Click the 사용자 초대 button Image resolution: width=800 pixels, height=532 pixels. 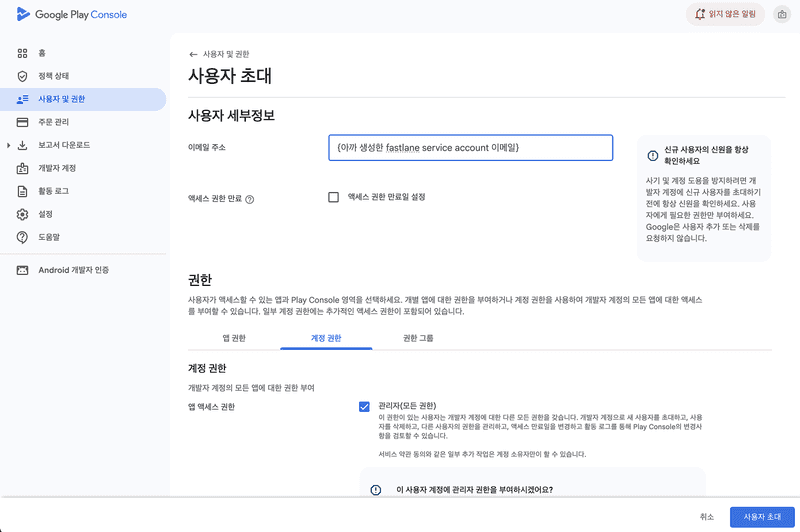tap(761, 516)
